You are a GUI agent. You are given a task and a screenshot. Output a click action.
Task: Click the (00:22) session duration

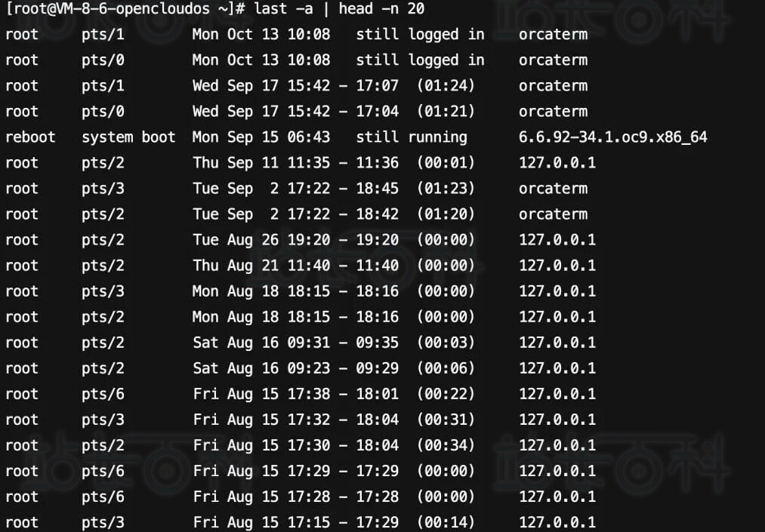[446, 394]
